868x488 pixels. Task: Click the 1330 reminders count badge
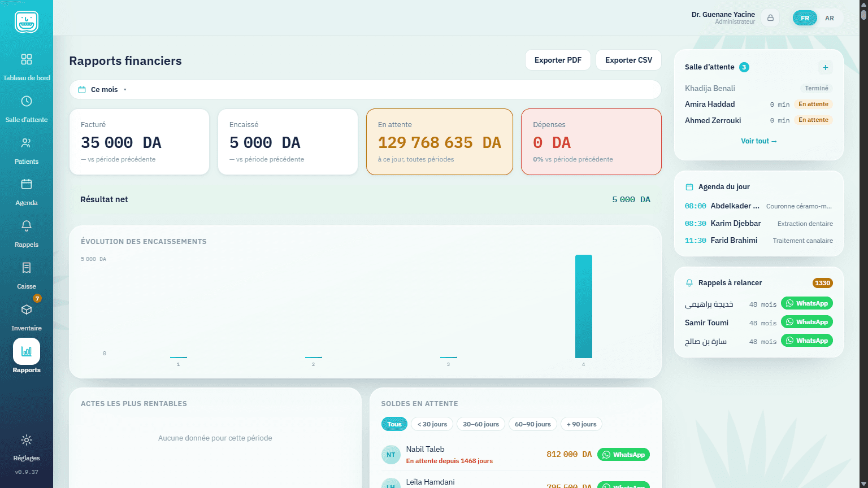[822, 283]
